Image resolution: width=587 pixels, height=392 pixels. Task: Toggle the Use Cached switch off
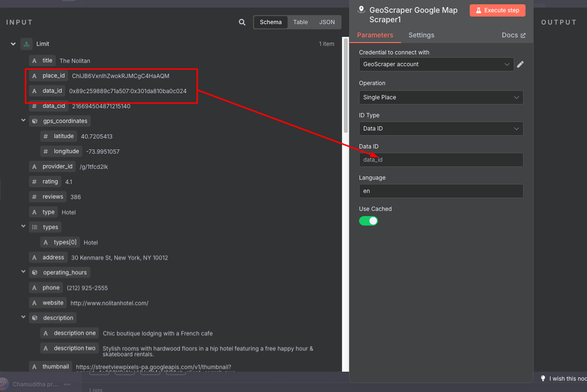(368, 221)
